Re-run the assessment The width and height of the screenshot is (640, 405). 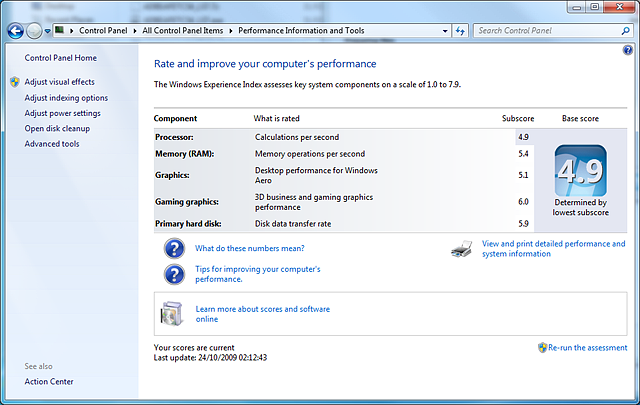click(x=588, y=348)
